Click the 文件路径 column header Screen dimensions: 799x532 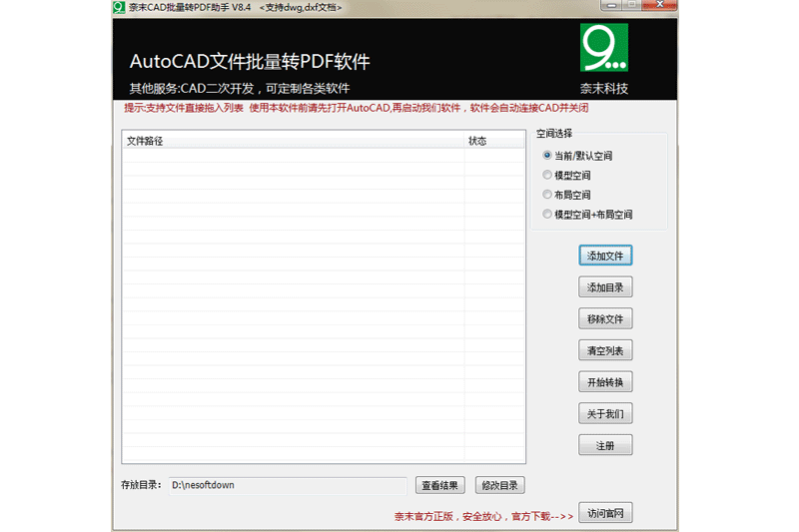pos(294,141)
